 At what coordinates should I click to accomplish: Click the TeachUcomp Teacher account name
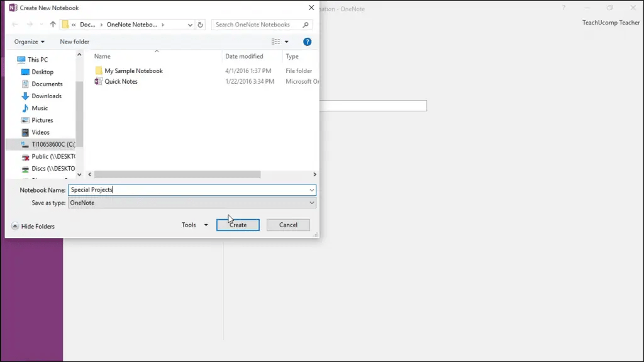click(611, 23)
